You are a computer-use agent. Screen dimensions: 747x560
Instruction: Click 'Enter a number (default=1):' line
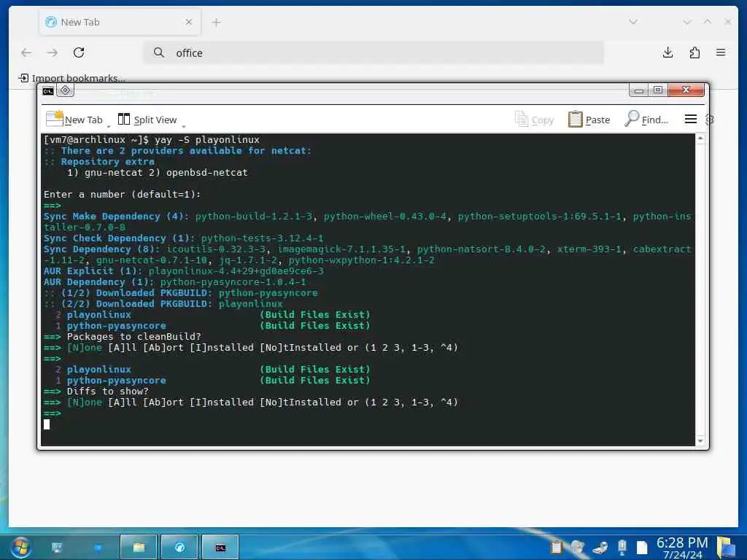[x=123, y=194]
